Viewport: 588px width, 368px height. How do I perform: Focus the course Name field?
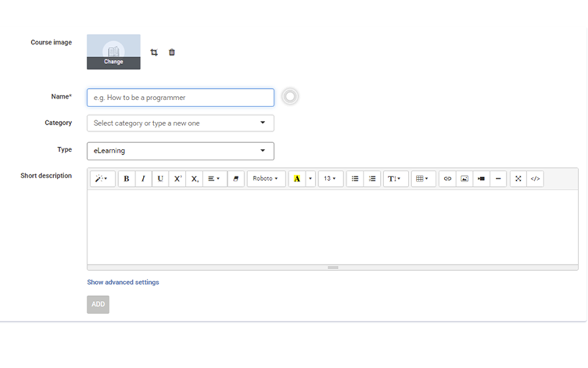pyautogui.click(x=181, y=98)
